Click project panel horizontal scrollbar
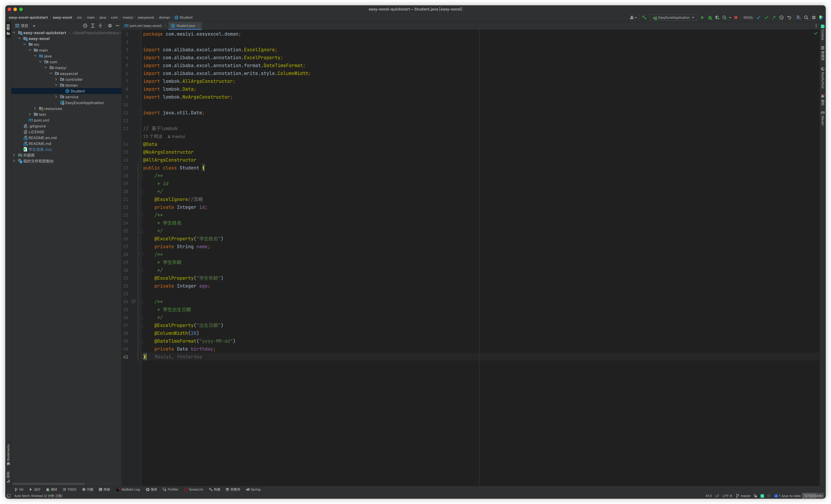Viewport: 831px width, 504px height. coord(49,484)
